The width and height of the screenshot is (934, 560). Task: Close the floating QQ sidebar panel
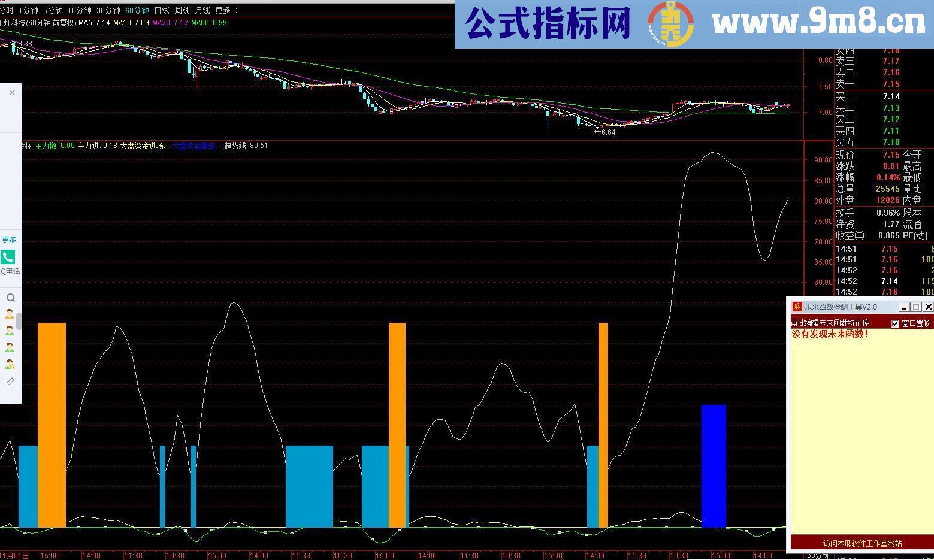[x=11, y=92]
